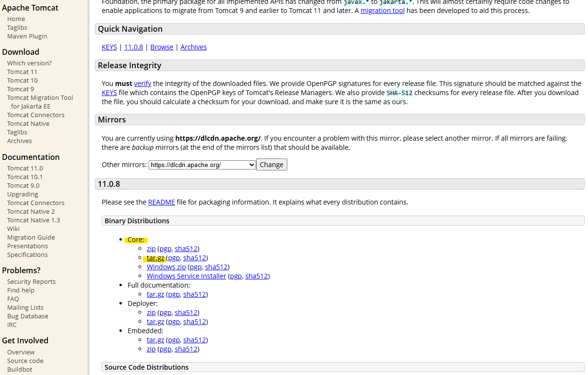Viewport: 588px width, 375px height.
Task: Open Archives link in Quick Navigation
Action: [x=194, y=47]
